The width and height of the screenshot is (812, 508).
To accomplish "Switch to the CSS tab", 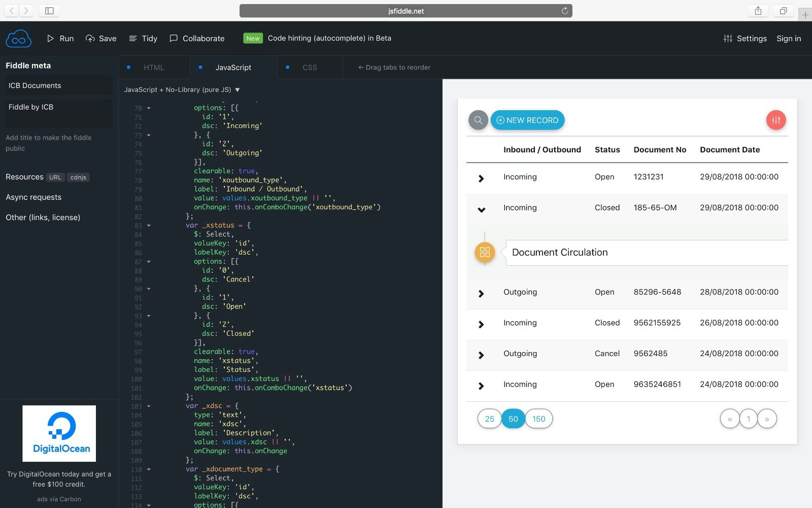I will click(310, 67).
